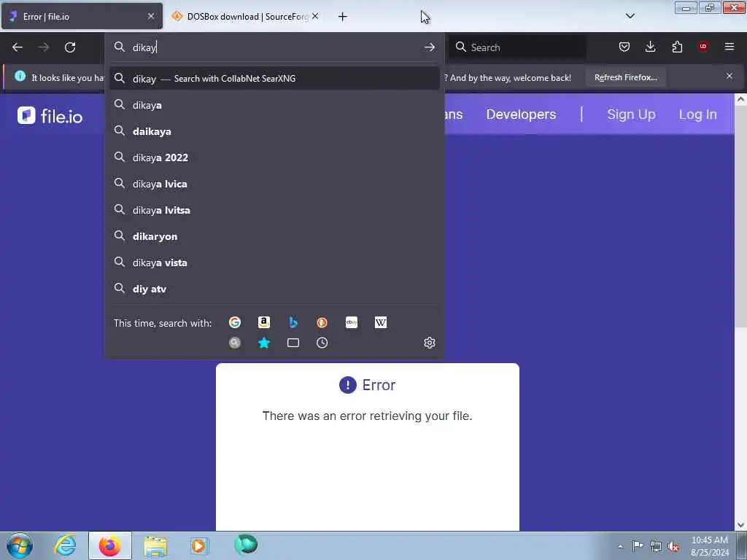
Task: Search bookmarks with the star icon
Action: click(264, 343)
